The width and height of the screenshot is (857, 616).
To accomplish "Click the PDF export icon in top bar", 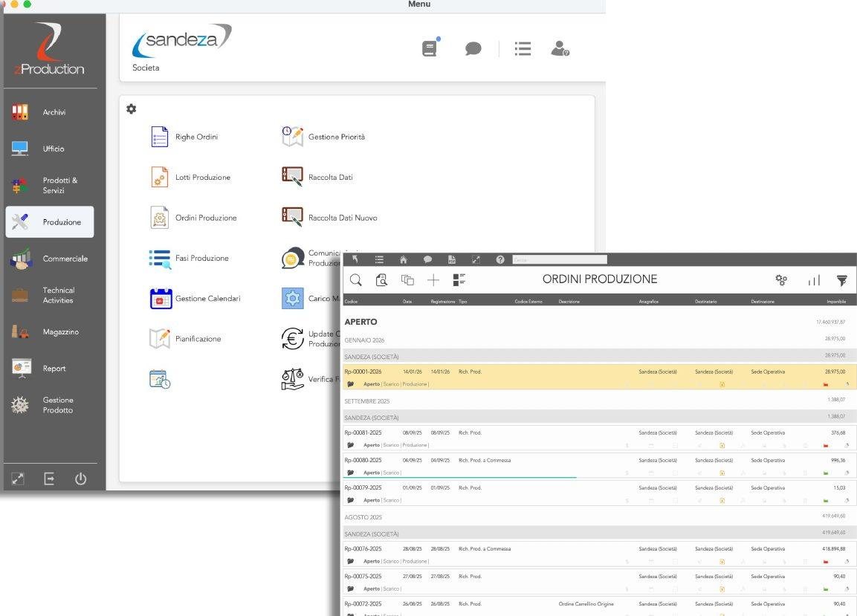I will (451, 259).
